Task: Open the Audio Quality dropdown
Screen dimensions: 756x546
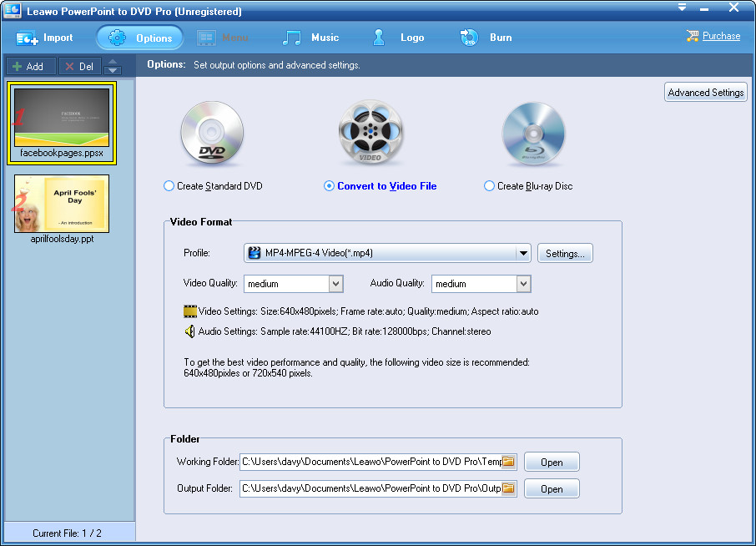Action: 523,284
